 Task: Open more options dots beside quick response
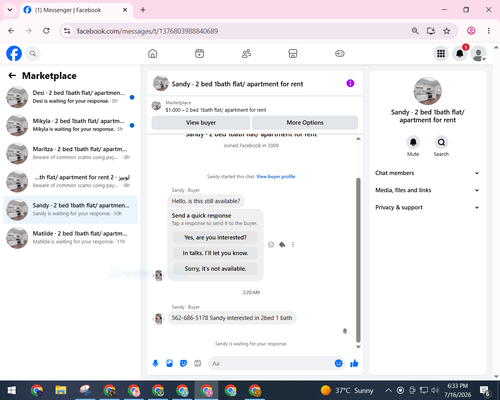click(x=293, y=245)
